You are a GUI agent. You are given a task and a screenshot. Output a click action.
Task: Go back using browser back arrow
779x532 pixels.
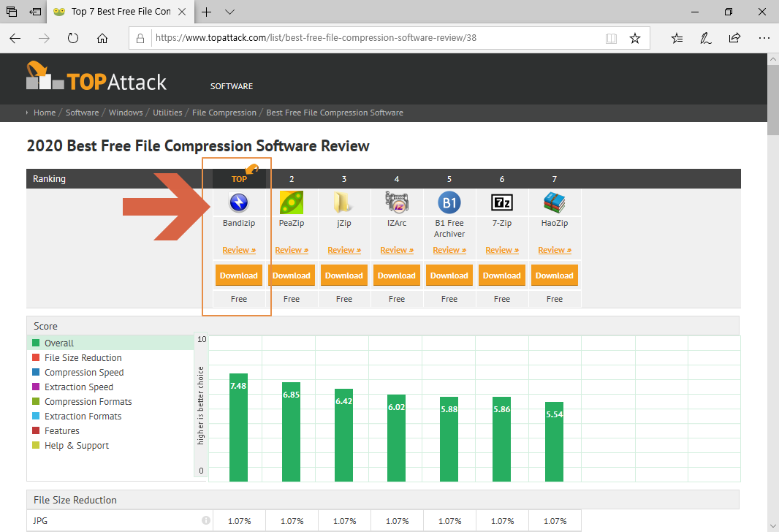[15, 38]
